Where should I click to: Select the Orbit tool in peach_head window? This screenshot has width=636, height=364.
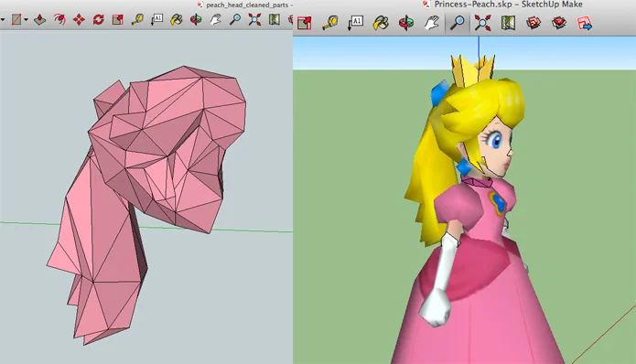tap(196, 19)
